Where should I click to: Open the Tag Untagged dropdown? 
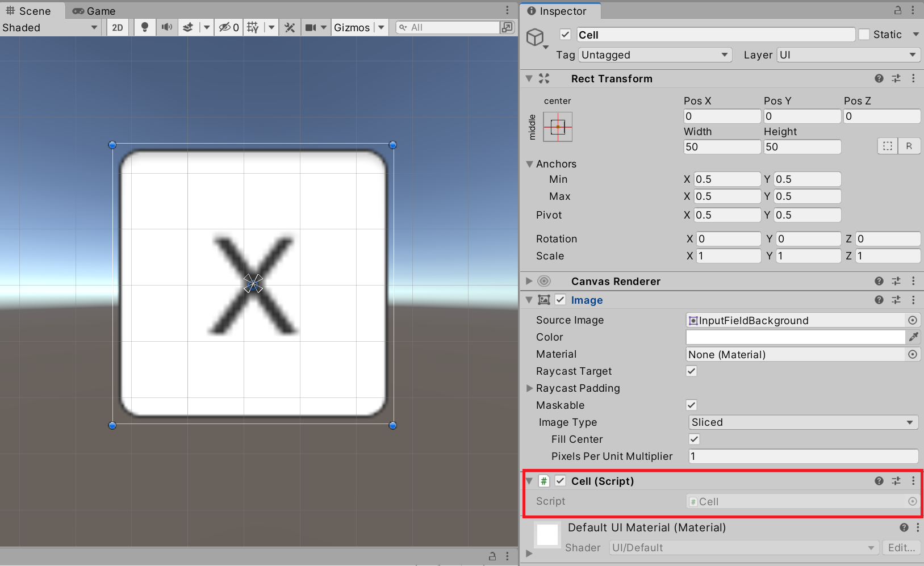pos(654,55)
